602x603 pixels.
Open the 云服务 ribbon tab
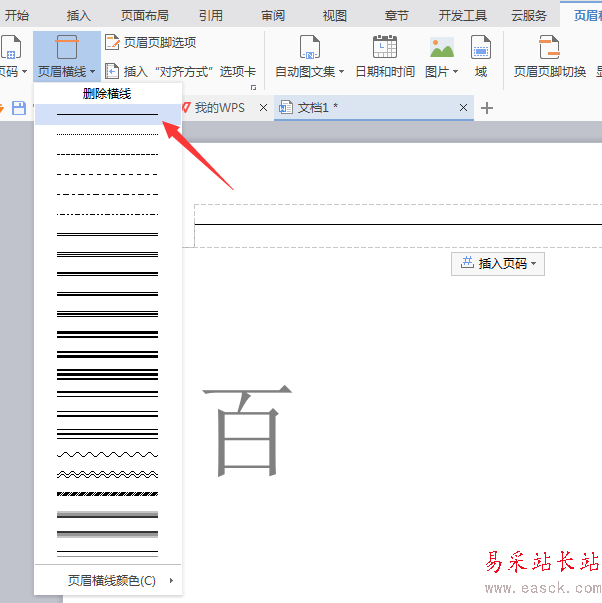click(x=529, y=15)
